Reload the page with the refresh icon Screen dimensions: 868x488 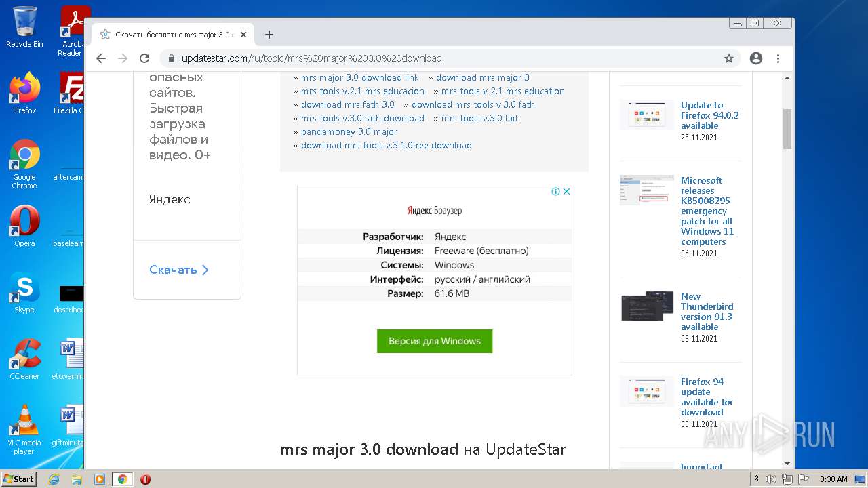point(144,58)
